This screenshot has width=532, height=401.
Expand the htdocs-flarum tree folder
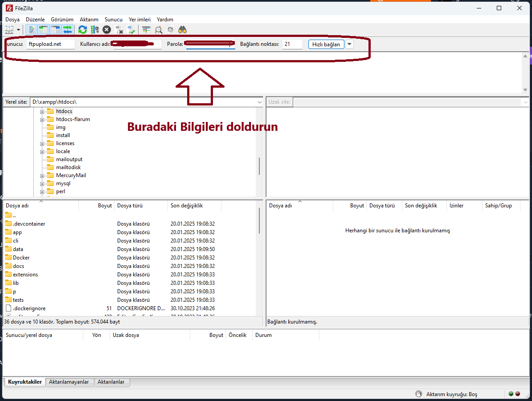coord(42,120)
